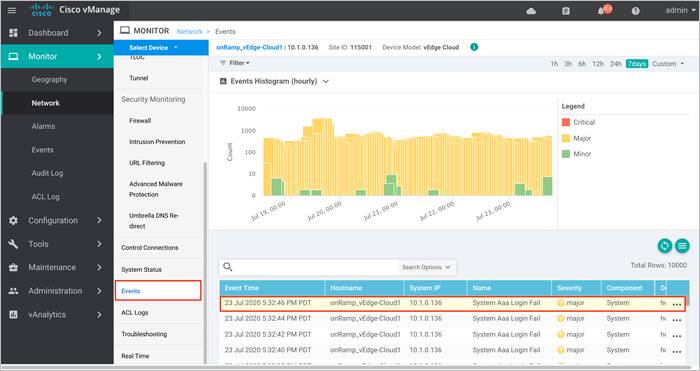
Task: Open the cloud status icon
Action: coord(531,11)
